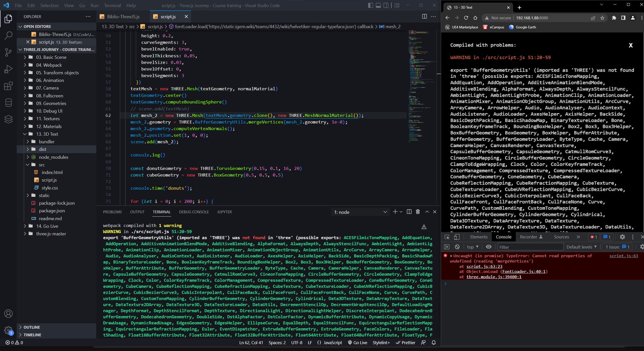
Task: Click Chrome address bar URL
Action: click(532, 18)
